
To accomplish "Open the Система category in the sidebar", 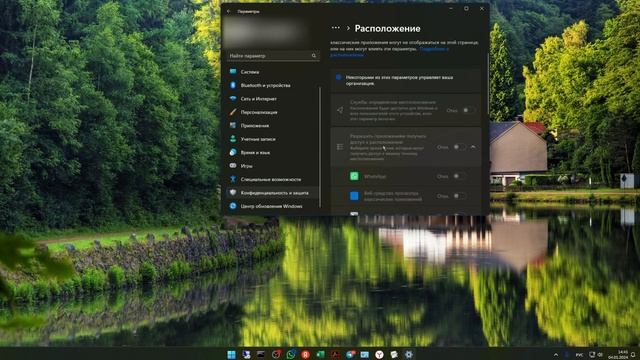I will [x=272, y=72].
